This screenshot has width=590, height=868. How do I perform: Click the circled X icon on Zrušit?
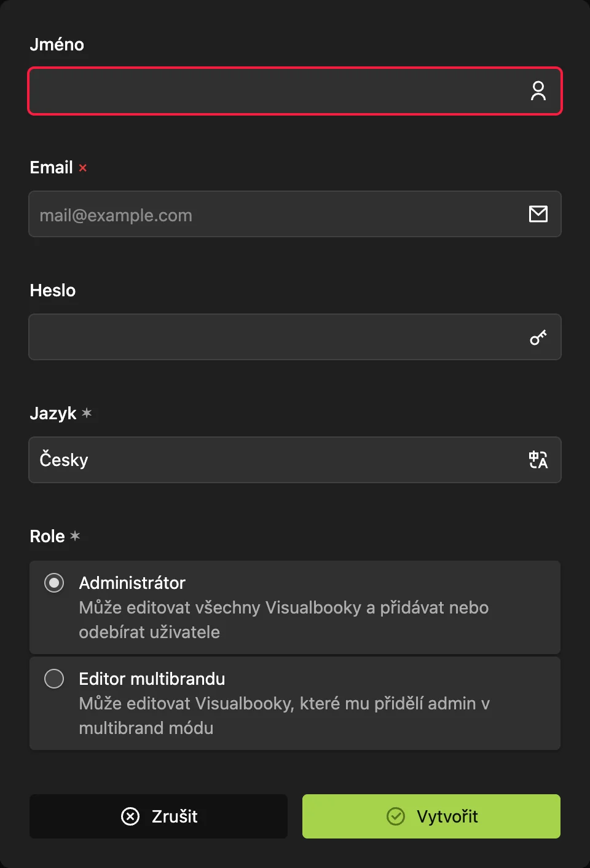pos(130,816)
